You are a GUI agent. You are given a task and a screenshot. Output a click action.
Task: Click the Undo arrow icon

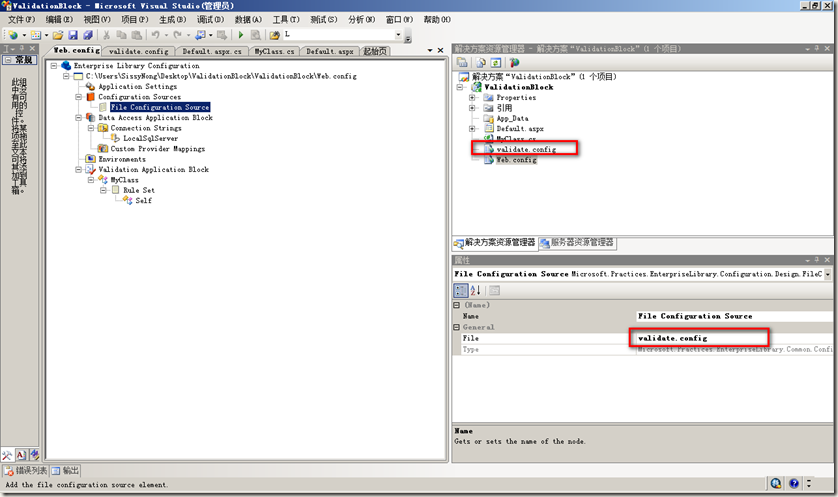coord(155,35)
